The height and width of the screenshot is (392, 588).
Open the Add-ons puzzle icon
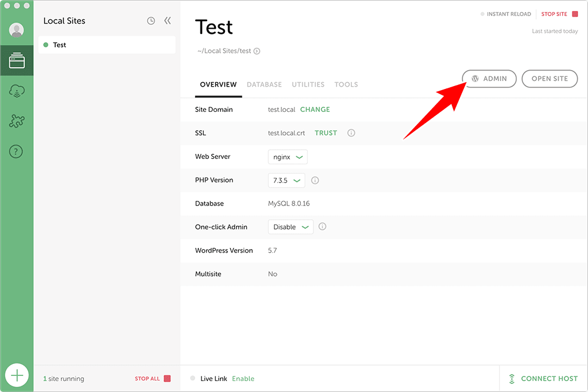17,121
